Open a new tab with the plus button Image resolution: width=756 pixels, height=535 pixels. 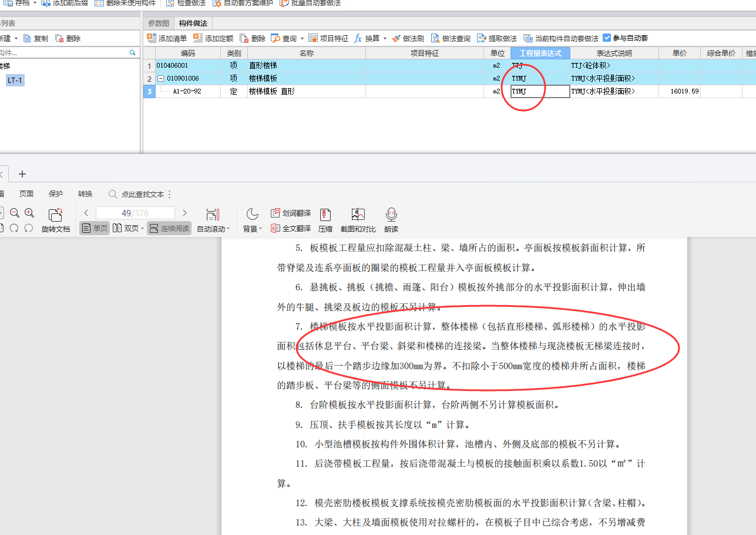(22, 174)
